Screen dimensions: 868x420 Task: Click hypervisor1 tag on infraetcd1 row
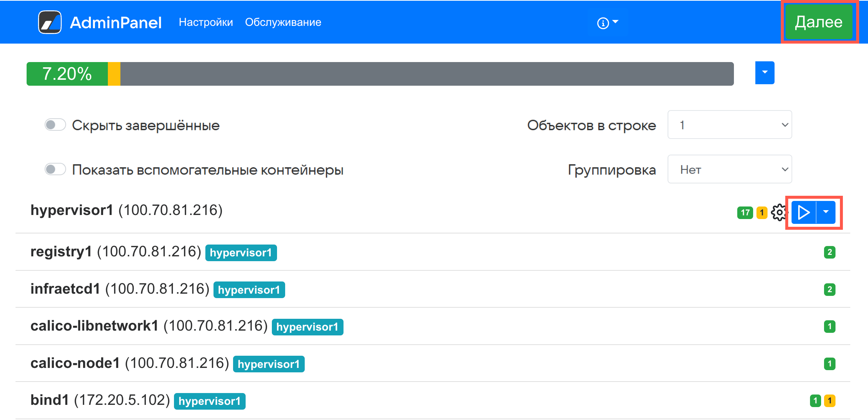pos(249,290)
